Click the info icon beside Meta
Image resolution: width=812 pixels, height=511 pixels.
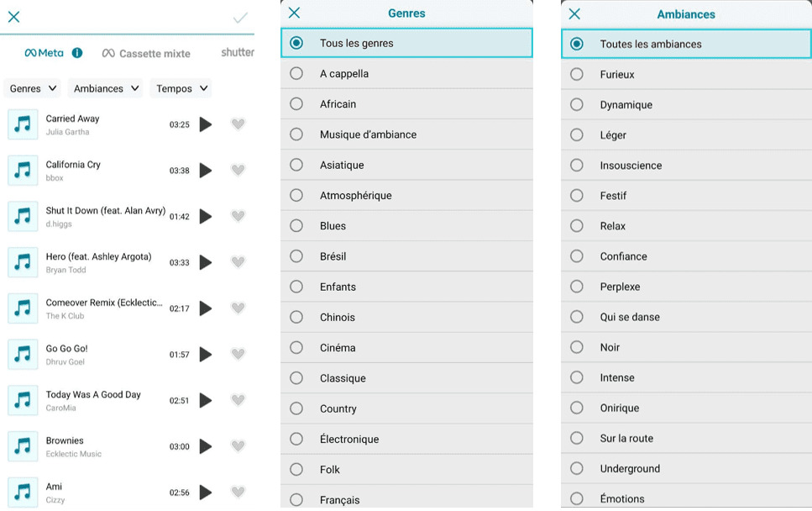pos(77,53)
